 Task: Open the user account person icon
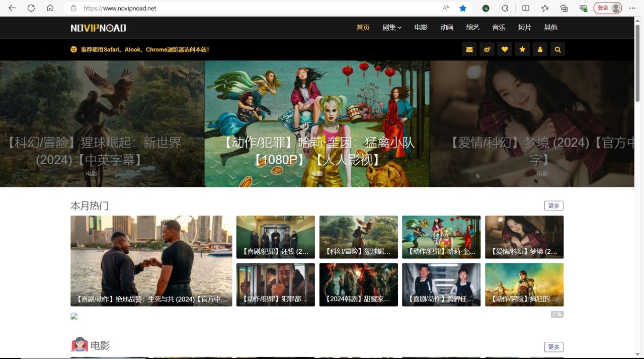point(540,49)
